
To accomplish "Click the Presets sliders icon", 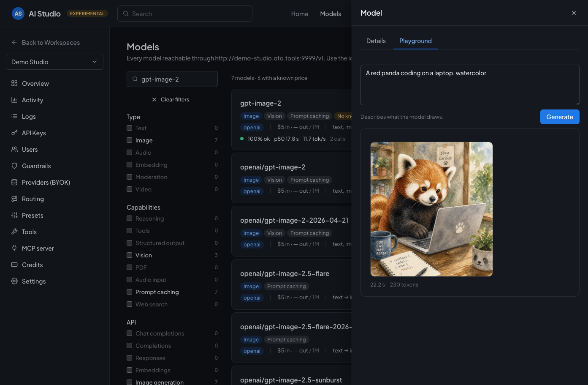I will point(14,215).
